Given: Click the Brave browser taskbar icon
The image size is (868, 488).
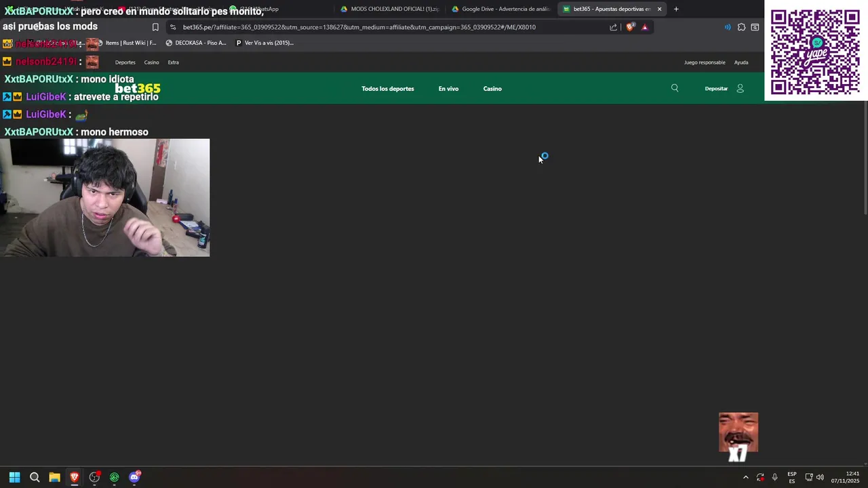Looking at the screenshot, I should (75, 477).
